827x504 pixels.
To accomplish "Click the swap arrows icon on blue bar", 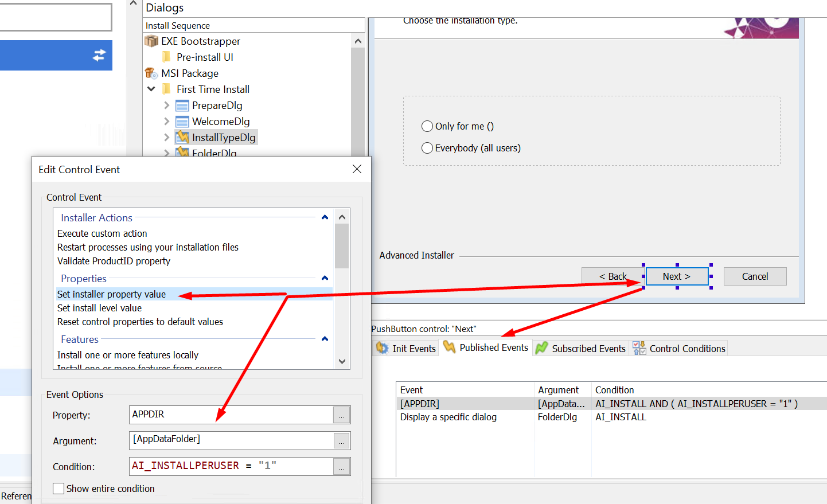I will [99, 55].
